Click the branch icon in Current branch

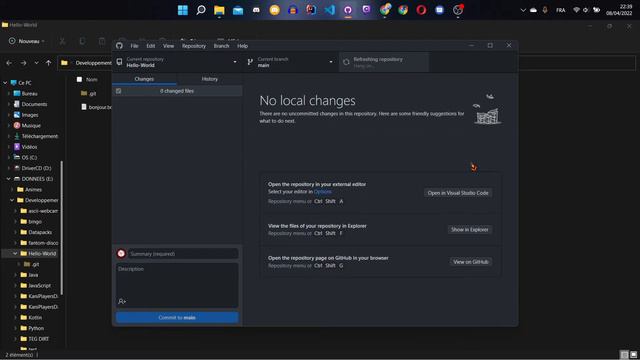(x=250, y=62)
